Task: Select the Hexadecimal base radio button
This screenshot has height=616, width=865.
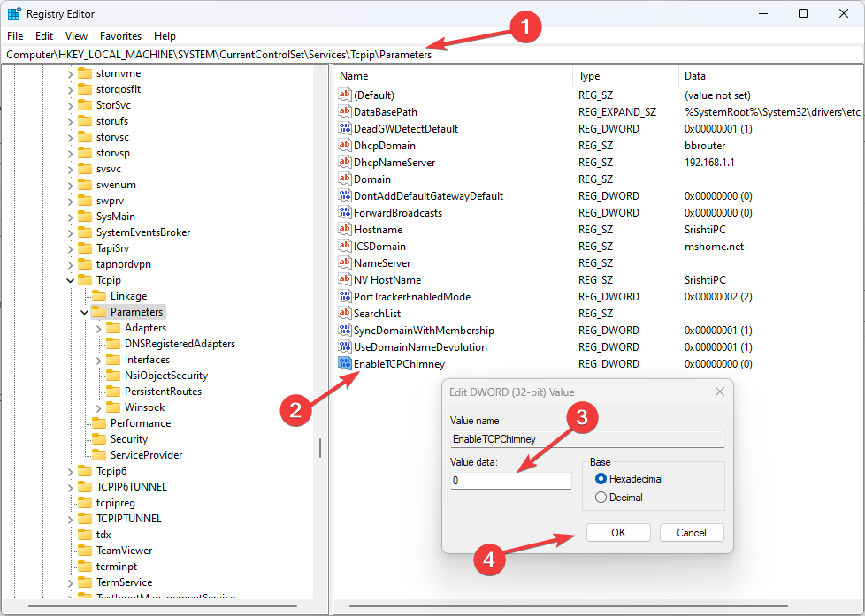Action: 601,479
